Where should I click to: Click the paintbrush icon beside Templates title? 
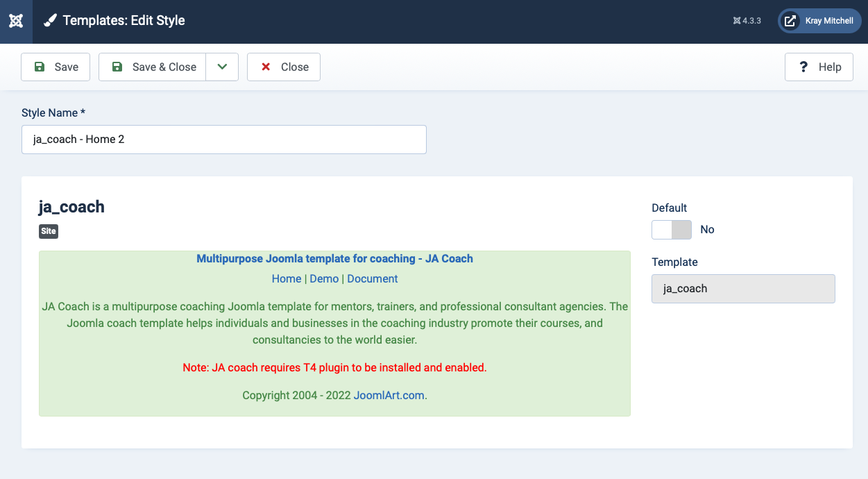pos(50,21)
